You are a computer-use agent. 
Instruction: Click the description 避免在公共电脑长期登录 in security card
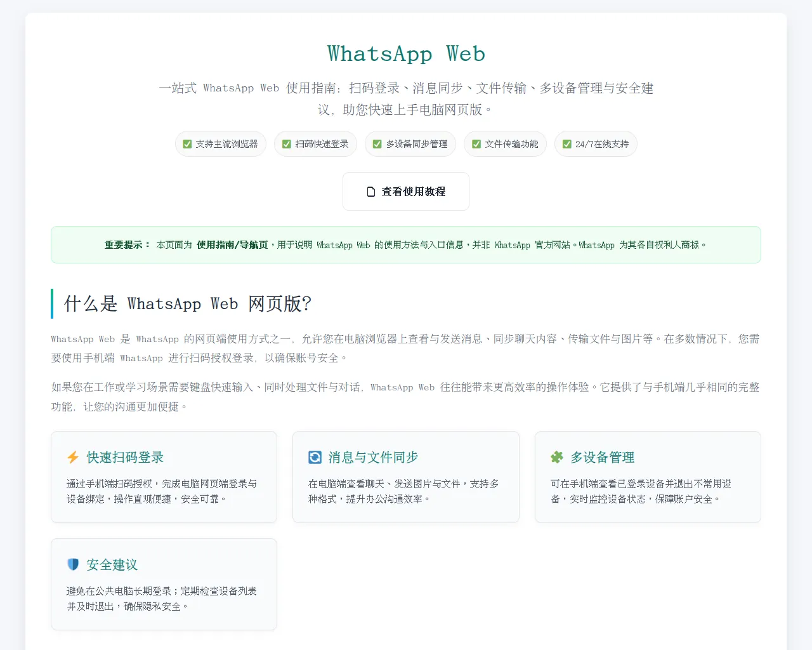click(x=162, y=599)
